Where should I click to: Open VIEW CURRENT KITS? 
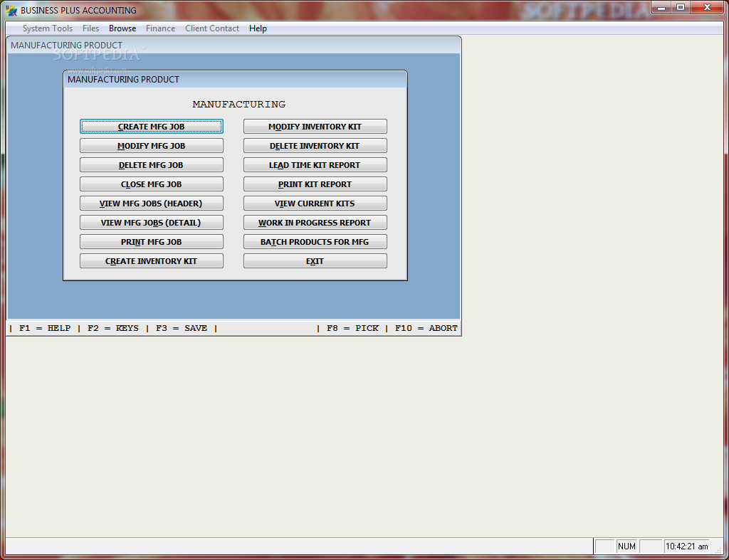coord(315,203)
